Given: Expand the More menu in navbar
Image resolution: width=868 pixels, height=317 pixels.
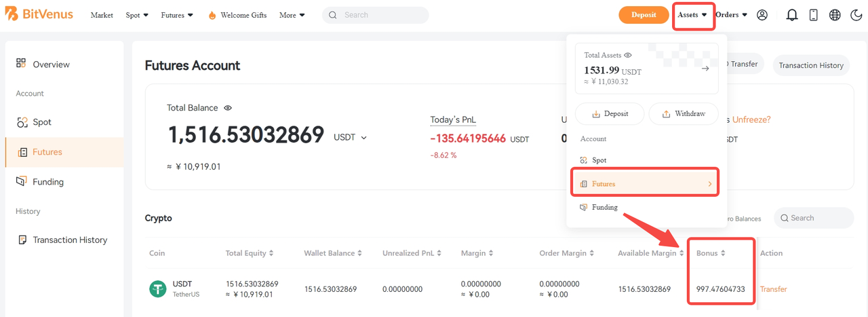Looking at the screenshot, I should pyautogui.click(x=292, y=15).
